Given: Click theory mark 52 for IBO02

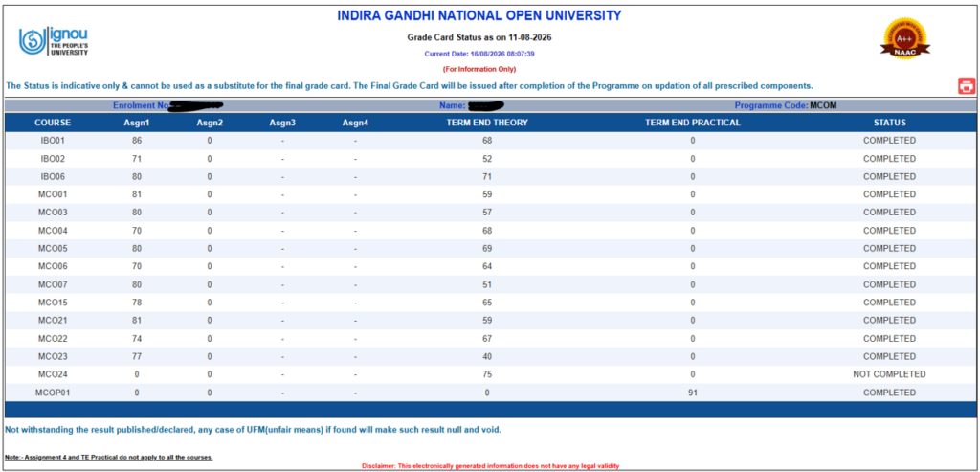Looking at the screenshot, I should [x=487, y=159].
